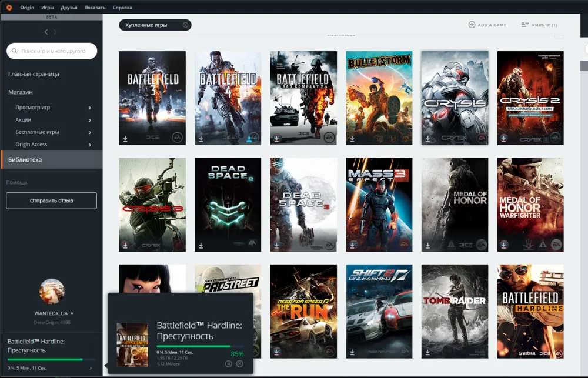Screen dimensions: 588x378
Task: Click the 85% download percentage
Action: pyautogui.click(x=237, y=354)
